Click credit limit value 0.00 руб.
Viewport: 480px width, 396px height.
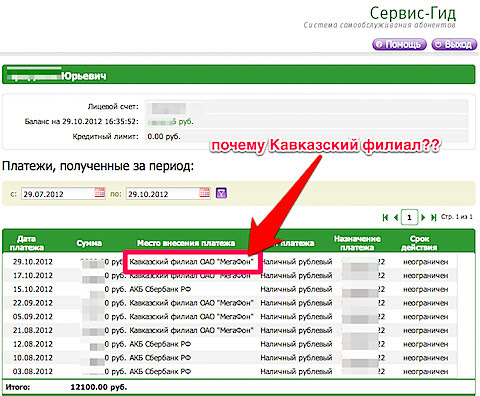click(164, 136)
